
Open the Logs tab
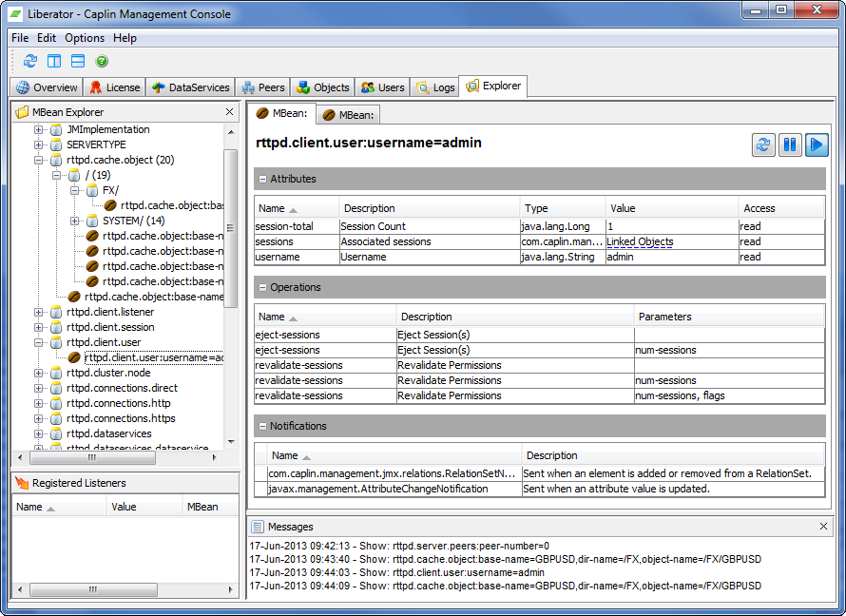tap(435, 87)
